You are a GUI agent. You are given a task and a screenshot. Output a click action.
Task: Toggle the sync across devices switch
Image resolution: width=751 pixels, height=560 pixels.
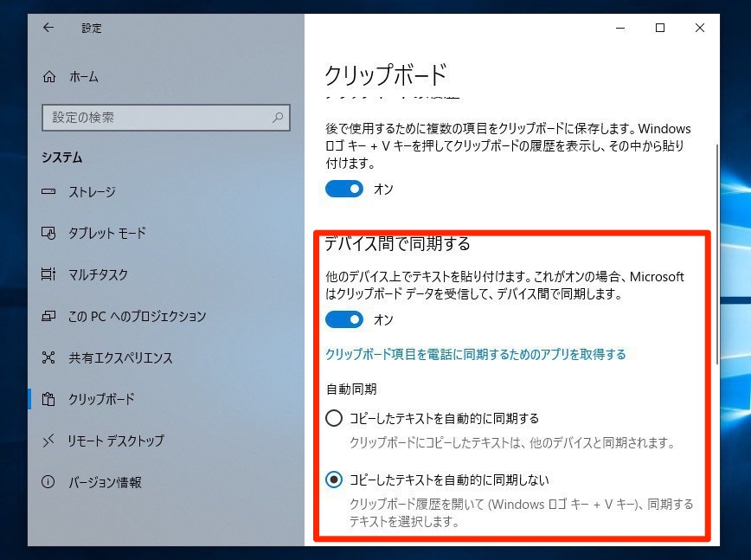click(344, 319)
